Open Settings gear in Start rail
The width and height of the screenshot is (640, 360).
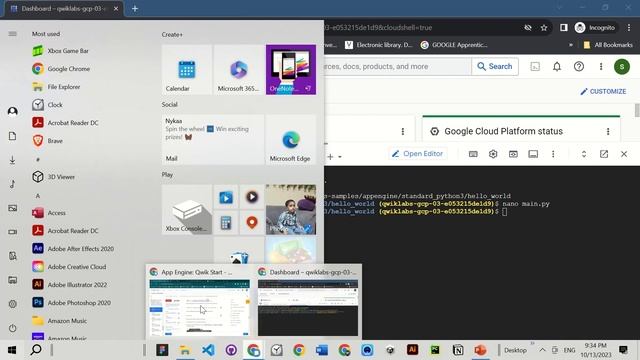(x=13, y=304)
